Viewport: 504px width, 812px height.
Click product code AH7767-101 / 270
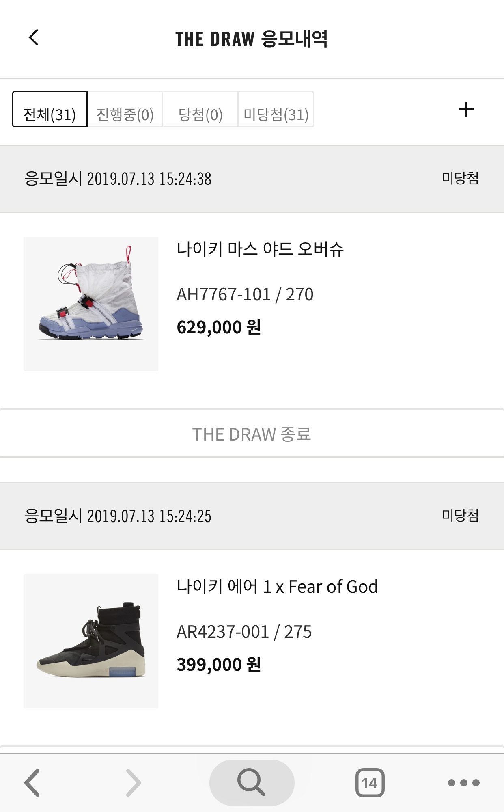click(x=245, y=294)
